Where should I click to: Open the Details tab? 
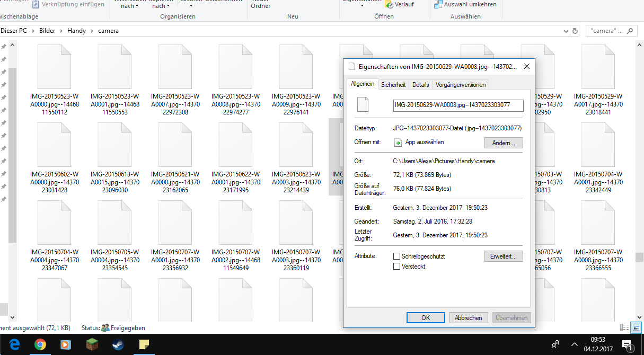(x=420, y=85)
